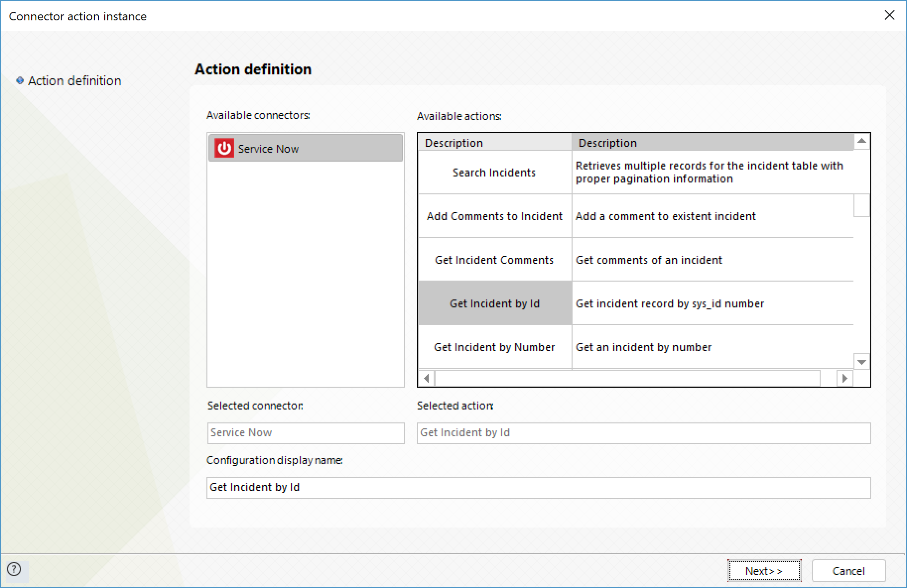Screen dimensions: 907x588
Task: Click the Next button
Action: click(x=764, y=571)
